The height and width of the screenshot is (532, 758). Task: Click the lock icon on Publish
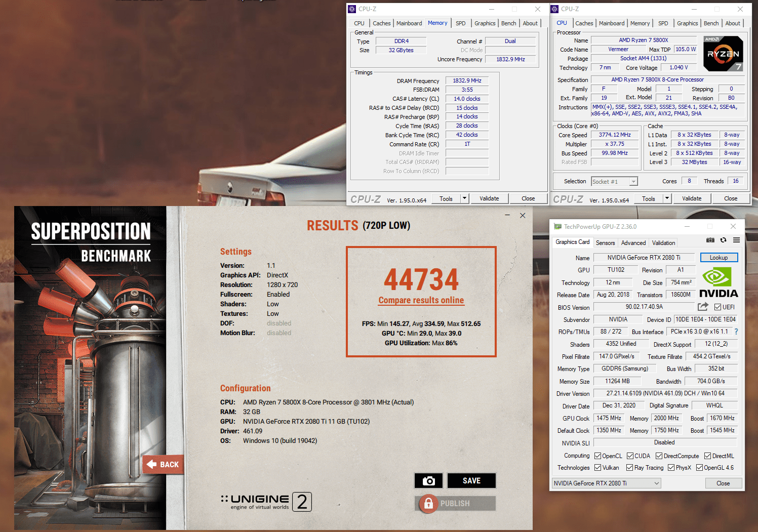point(428,503)
